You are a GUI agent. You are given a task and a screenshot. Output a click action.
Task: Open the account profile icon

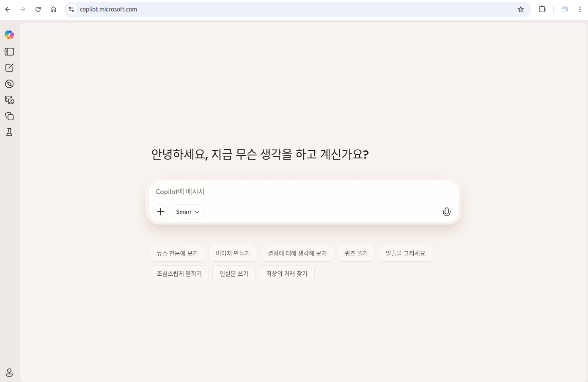point(9,373)
